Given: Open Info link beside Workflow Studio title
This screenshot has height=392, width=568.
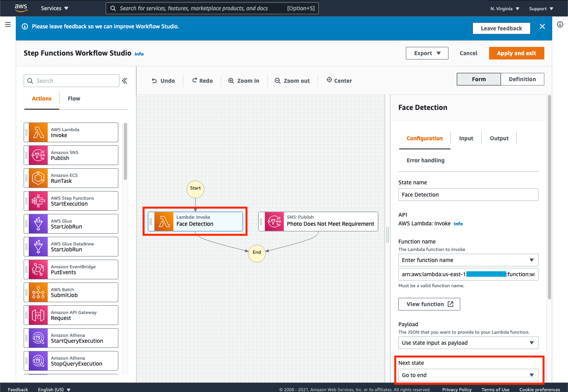Looking at the screenshot, I should 139,54.
